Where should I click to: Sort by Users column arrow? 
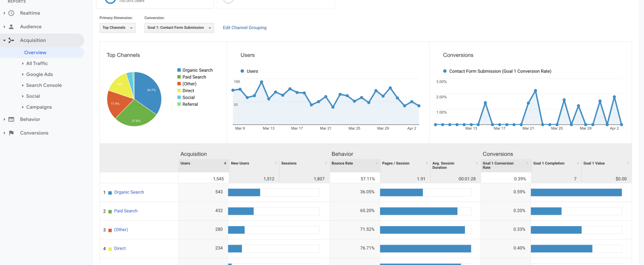coord(225,163)
